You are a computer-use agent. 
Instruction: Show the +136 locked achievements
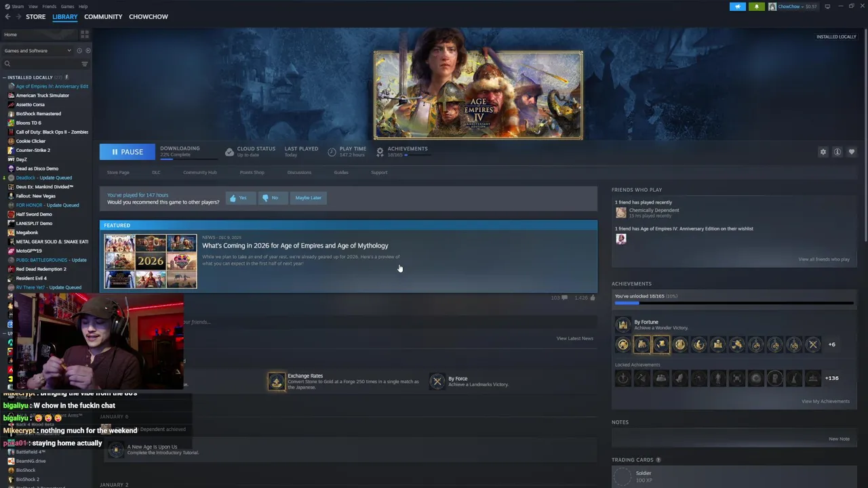831,378
